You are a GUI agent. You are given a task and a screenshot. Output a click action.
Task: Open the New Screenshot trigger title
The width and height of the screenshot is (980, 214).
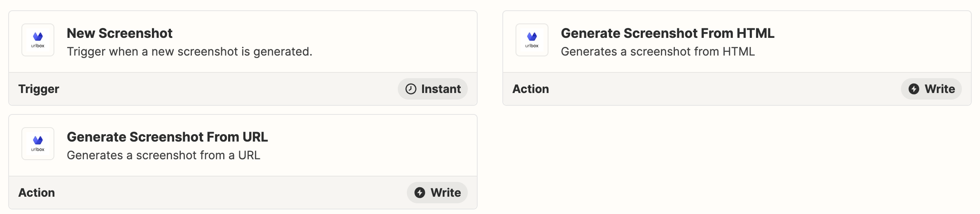[119, 33]
